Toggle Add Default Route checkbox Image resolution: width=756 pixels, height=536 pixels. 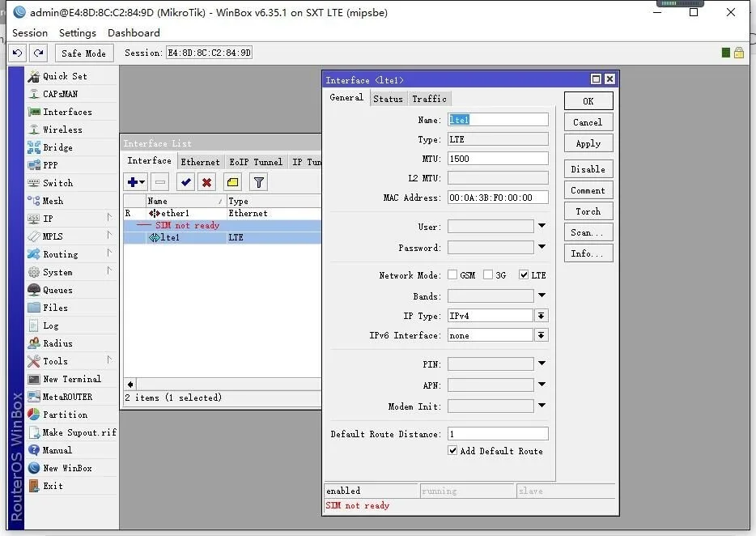pos(452,451)
